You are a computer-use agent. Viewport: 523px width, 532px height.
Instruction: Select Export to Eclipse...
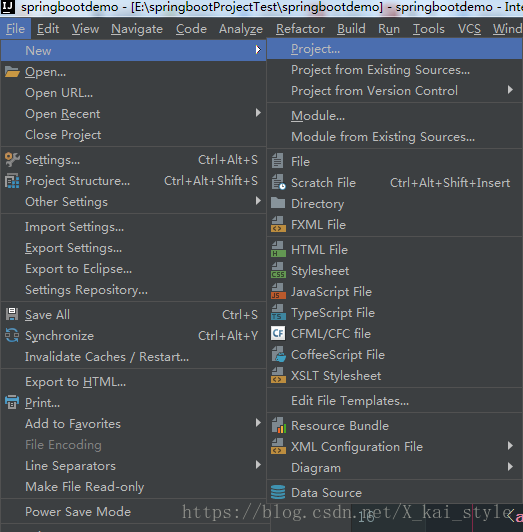click(133, 269)
